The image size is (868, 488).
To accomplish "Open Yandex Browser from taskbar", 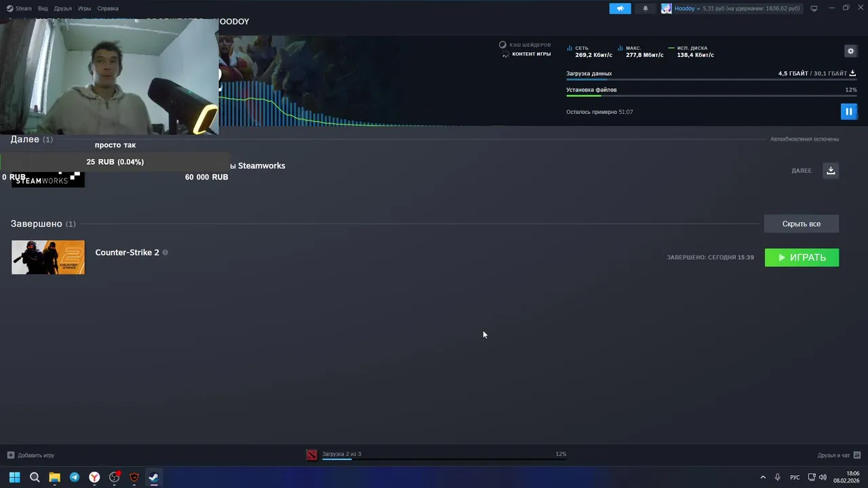I will [94, 477].
